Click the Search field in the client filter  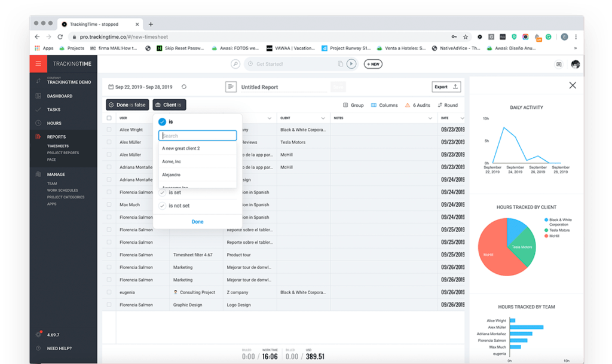click(x=197, y=135)
